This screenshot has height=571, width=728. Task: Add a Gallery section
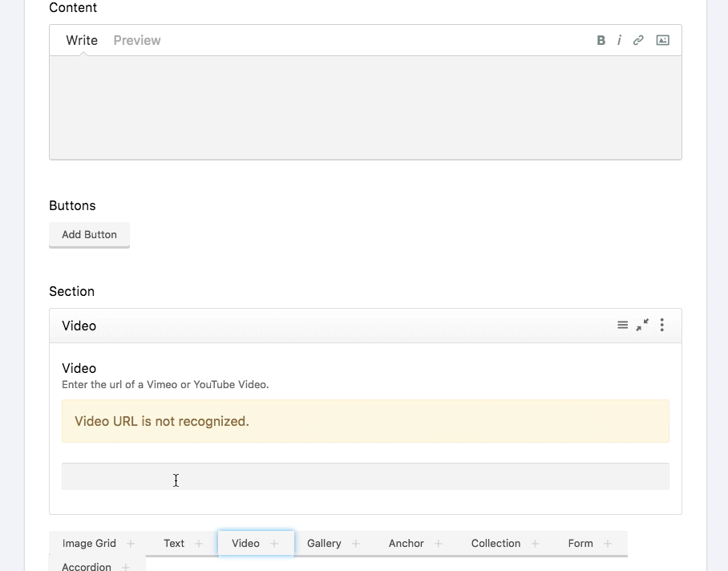pos(334,543)
